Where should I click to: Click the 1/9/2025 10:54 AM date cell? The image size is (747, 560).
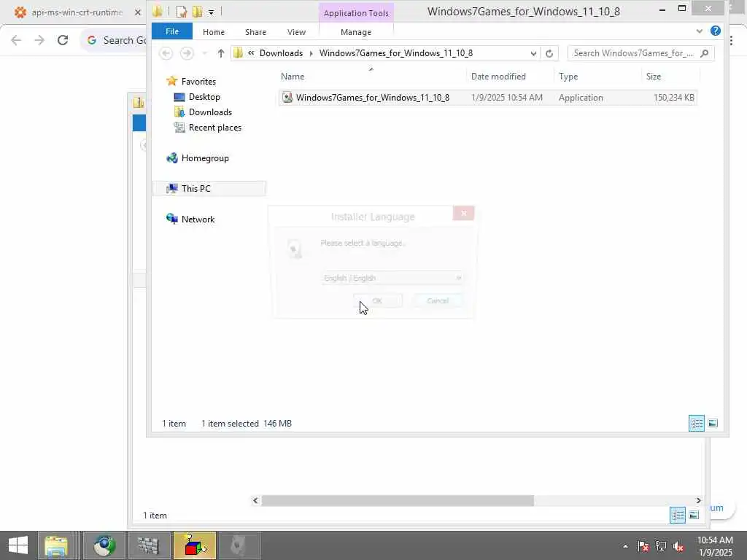pyautogui.click(x=506, y=97)
